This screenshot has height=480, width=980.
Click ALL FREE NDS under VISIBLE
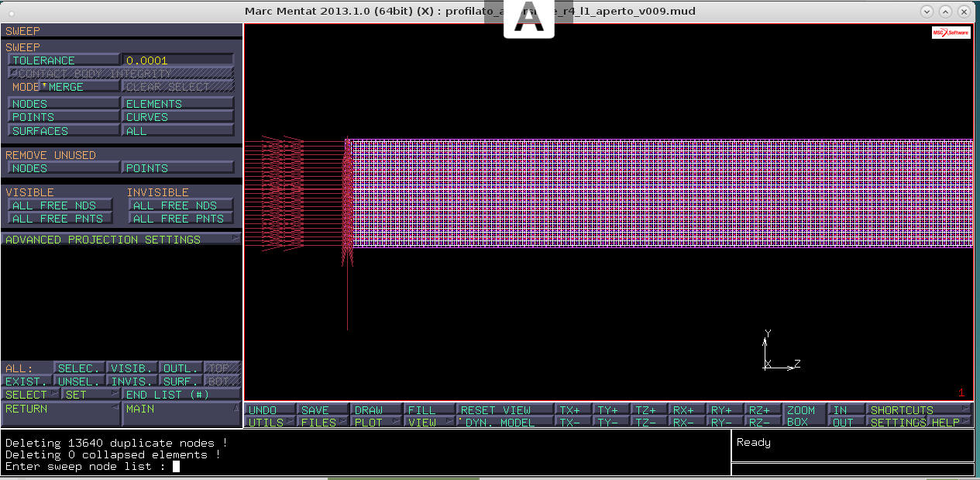[x=60, y=205]
